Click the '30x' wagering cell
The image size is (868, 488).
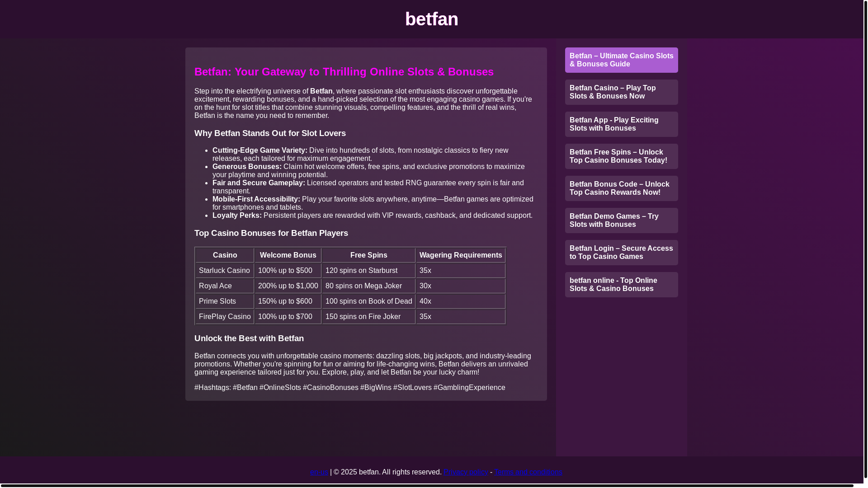point(461,286)
